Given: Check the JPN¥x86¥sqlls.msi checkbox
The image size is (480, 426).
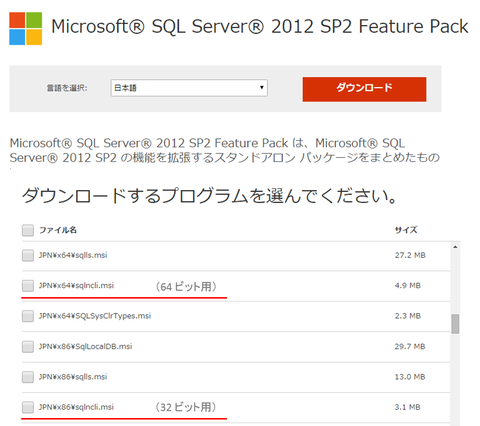Looking at the screenshot, I should [28, 377].
